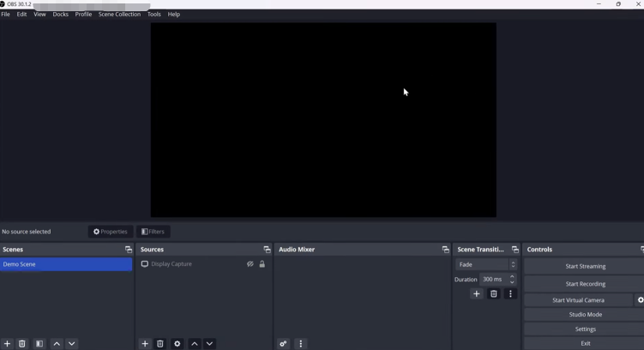
Task: Move scene up with arrow icon
Action: coord(57,343)
